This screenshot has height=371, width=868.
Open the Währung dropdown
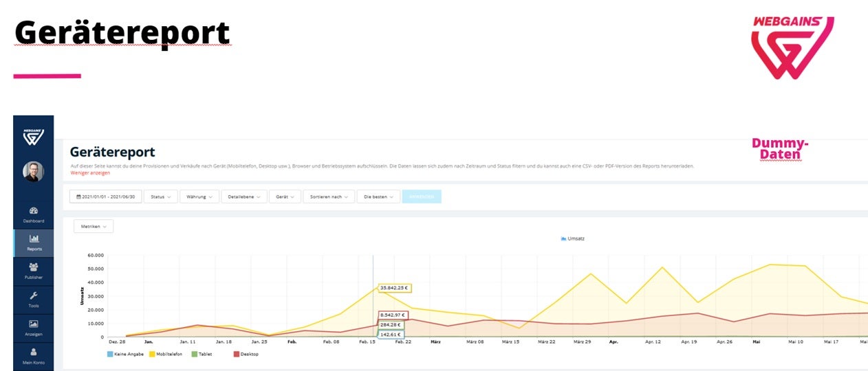tap(199, 196)
